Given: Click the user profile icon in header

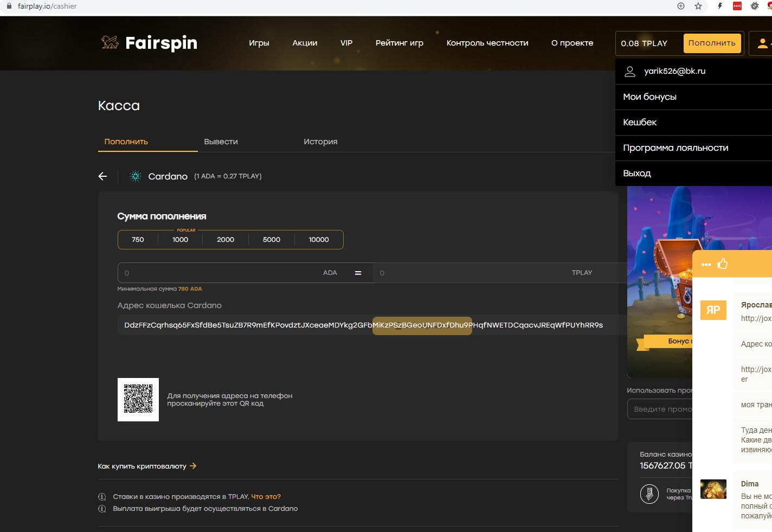Looking at the screenshot, I should pos(762,43).
